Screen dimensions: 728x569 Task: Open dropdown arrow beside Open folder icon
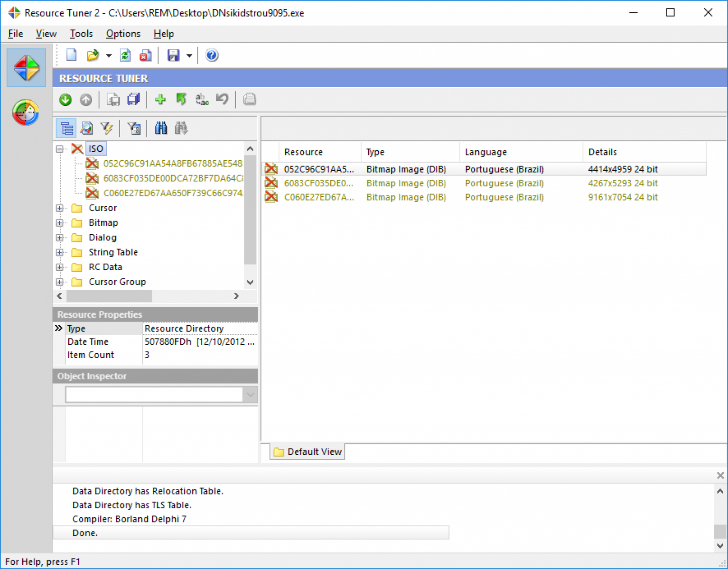tap(109, 56)
